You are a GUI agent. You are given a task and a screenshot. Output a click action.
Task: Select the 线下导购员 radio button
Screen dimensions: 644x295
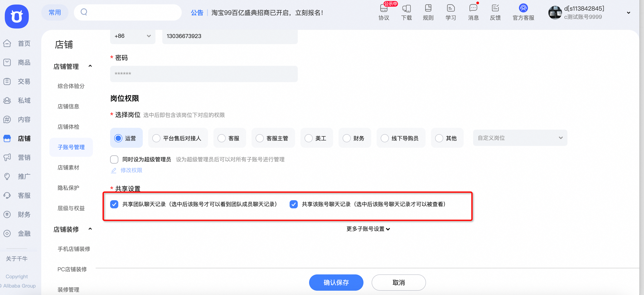(x=385, y=138)
